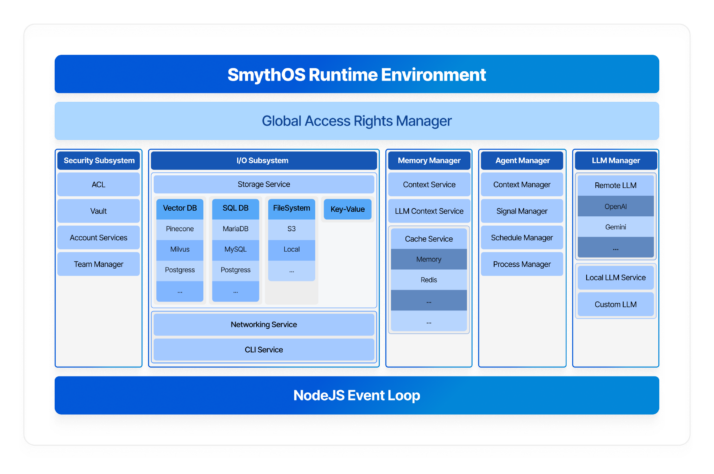
Task: Click the Redis entry
Action: coord(429,280)
